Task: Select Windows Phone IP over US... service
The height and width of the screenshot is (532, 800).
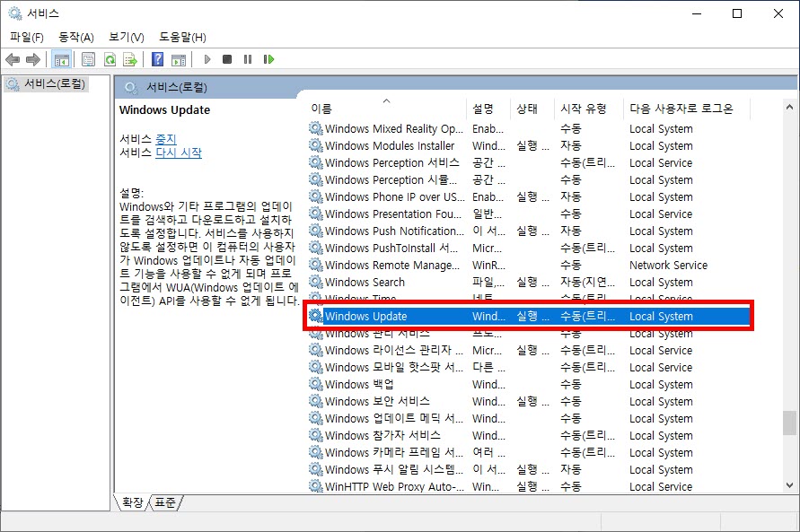Action: tap(529, 196)
